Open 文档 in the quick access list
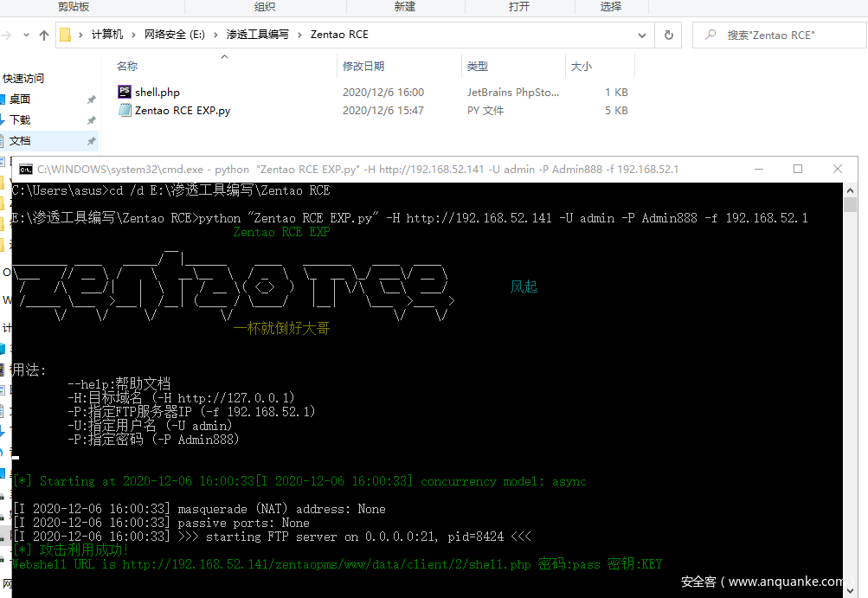Screen dimensions: 868x598 20,141
